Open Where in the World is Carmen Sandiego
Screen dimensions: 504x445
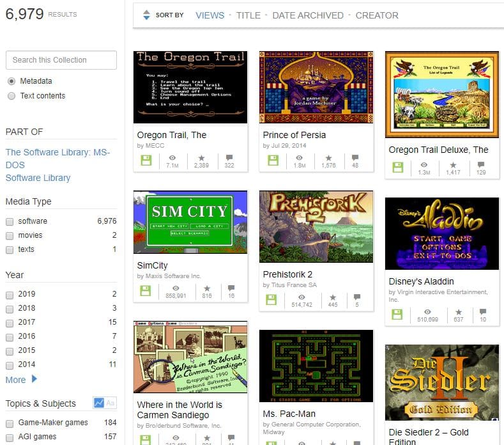coord(179,410)
